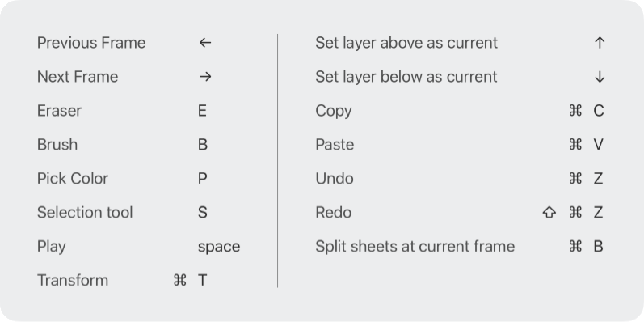This screenshot has width=644, height=322.
Task: Click the Redo label
Action: (x=334, y=212)
